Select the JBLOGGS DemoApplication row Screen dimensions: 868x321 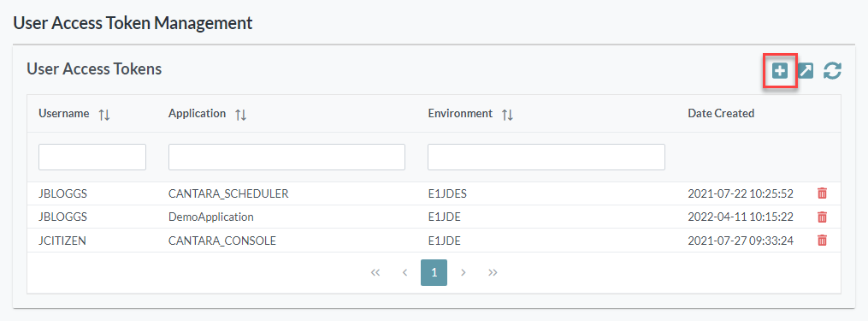[x=434, y=217]
